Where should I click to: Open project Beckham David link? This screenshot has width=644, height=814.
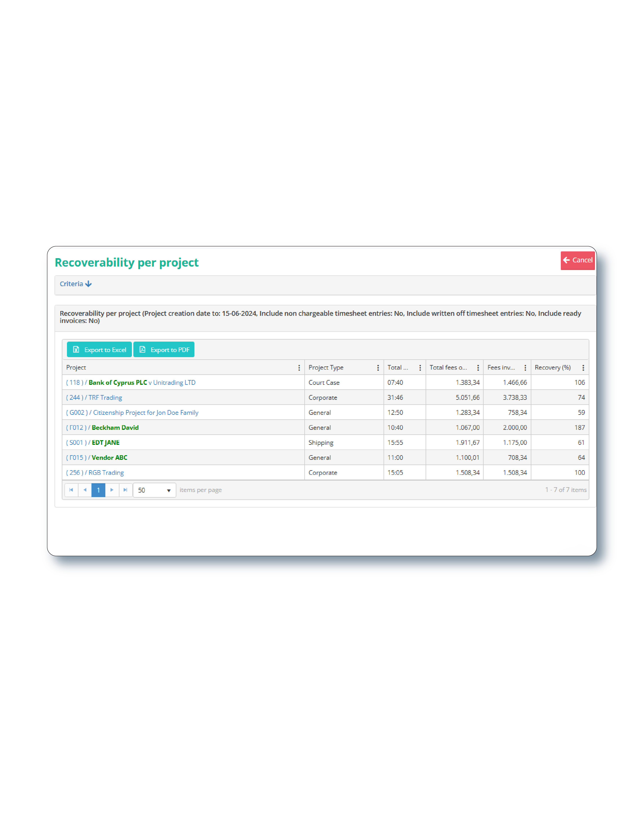click(103, 427)
